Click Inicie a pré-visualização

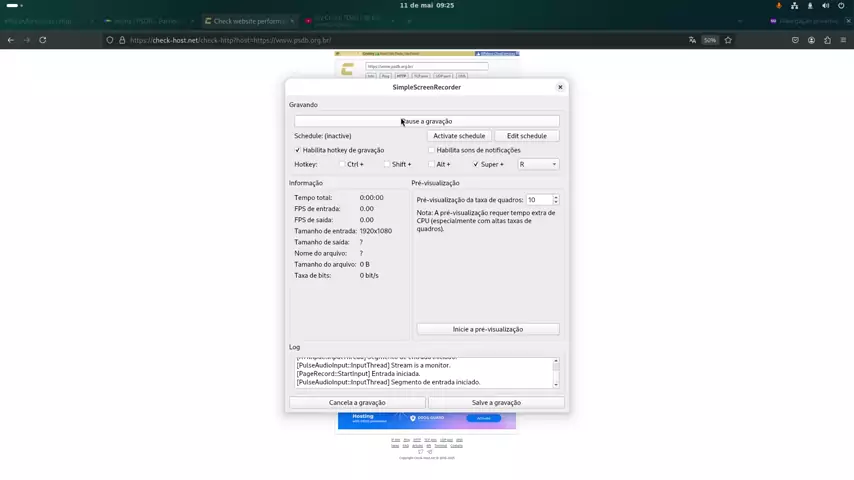(488, 329)
